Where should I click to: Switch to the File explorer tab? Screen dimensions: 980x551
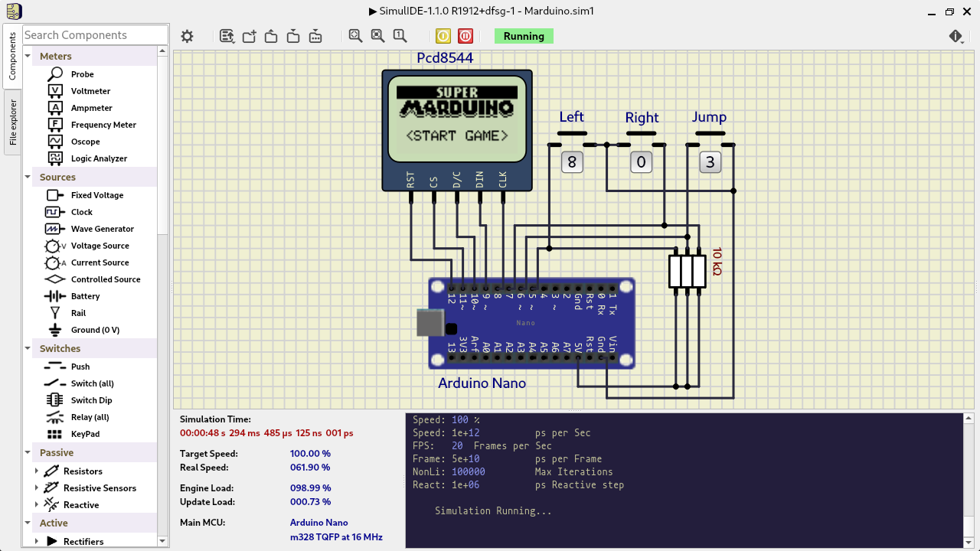click(13, 122)
